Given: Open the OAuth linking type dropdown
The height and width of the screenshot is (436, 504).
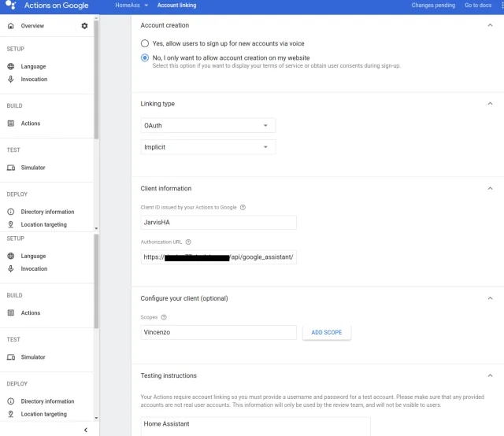Looking at the screenshot, I should pyautogui.click(x=208, y=126).
